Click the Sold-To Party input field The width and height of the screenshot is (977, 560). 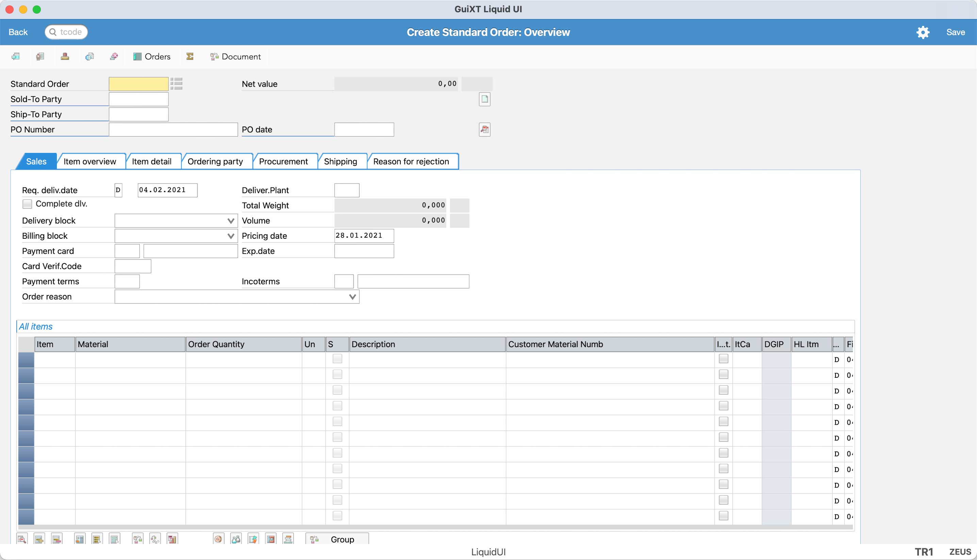[138, 99]
